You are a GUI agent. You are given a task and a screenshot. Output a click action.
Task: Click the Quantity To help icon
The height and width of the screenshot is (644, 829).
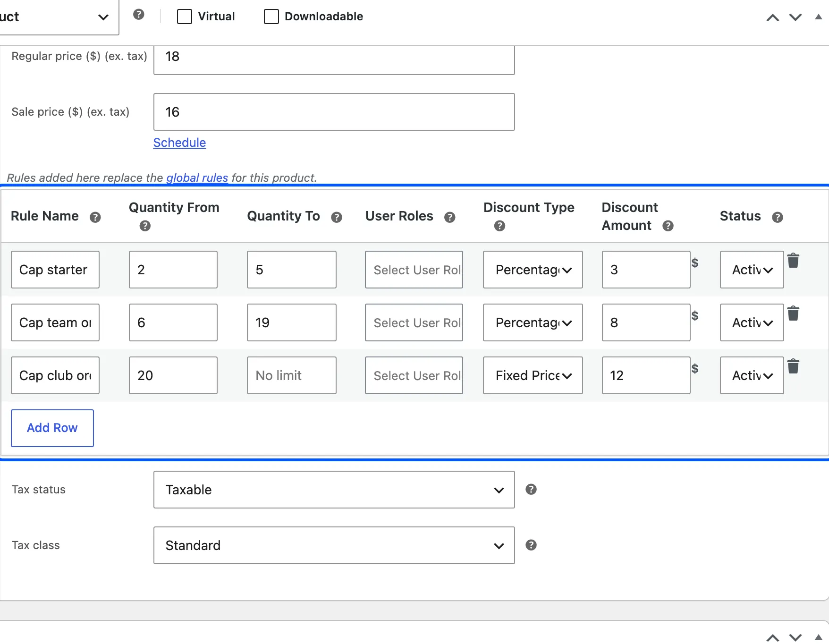[337, 217]
